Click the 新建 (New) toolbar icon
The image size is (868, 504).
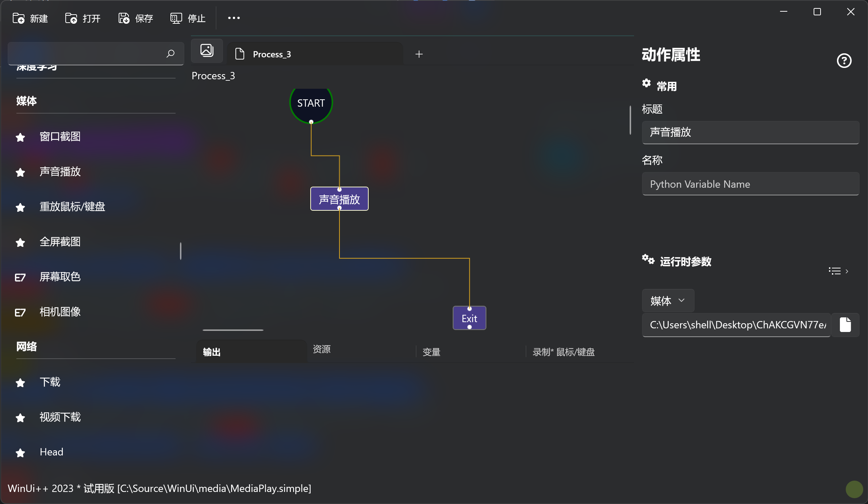(19, 18)
